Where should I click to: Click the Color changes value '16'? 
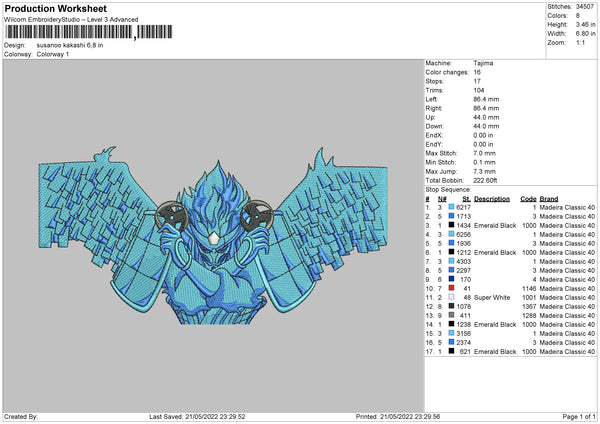coord(477,72)
